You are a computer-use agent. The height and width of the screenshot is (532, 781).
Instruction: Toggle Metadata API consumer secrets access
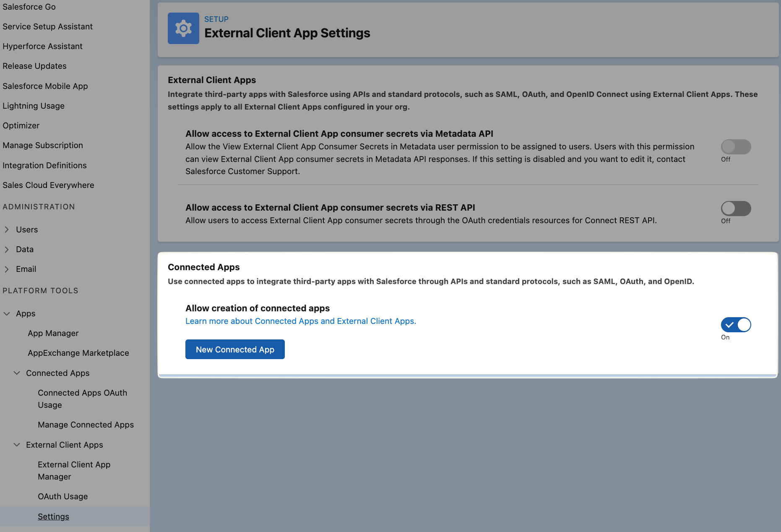point(736,147)
